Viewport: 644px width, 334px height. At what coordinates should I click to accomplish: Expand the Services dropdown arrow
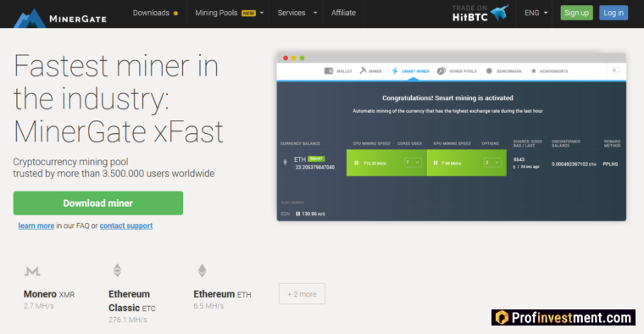(315, 13)
